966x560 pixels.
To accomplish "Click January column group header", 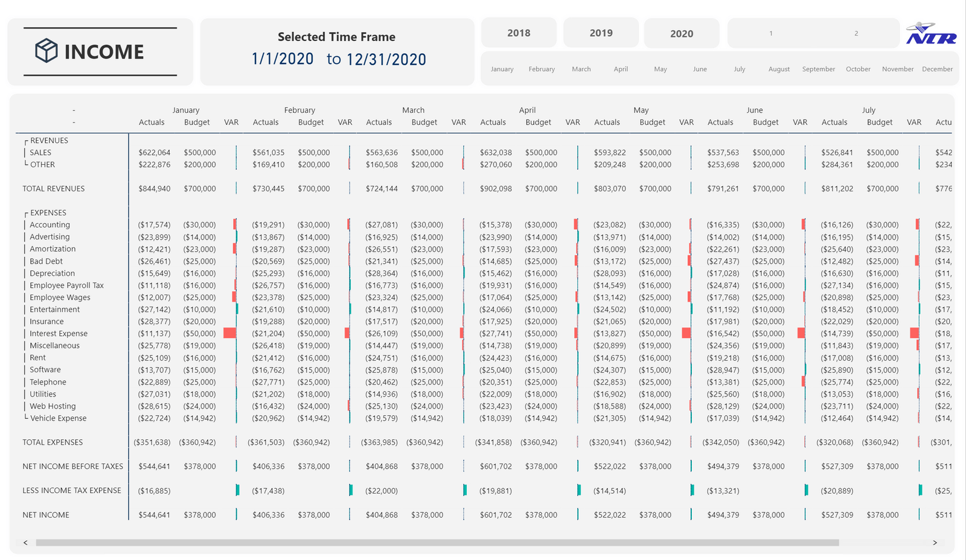I will tap(185, 110).
